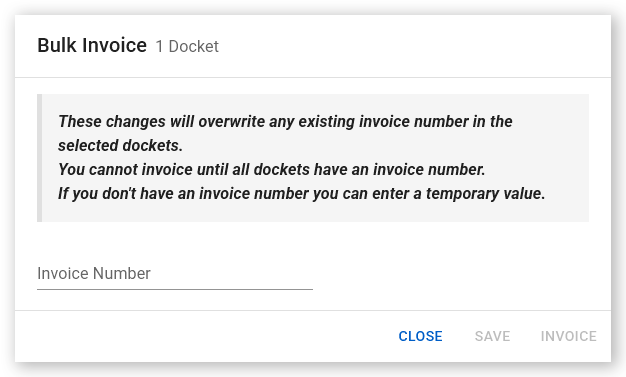Click the words 'invoice number' in the second notice sentence

[x=429, y=169]
